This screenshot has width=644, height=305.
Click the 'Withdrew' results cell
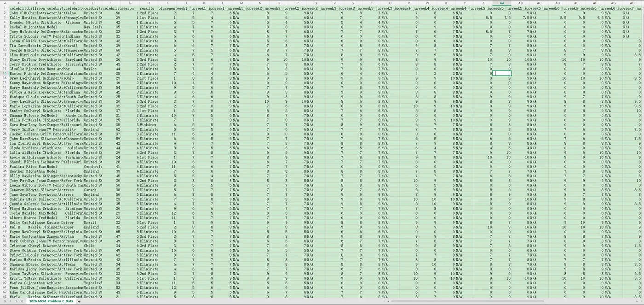[149, 124]
